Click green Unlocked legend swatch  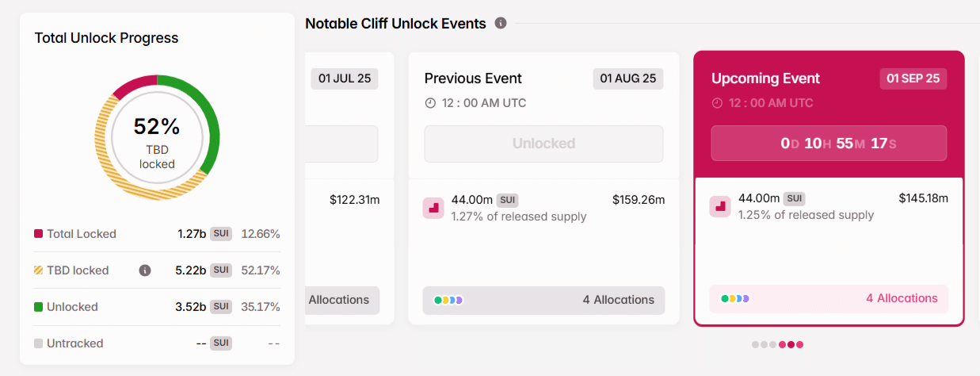(x=39, y=307)
